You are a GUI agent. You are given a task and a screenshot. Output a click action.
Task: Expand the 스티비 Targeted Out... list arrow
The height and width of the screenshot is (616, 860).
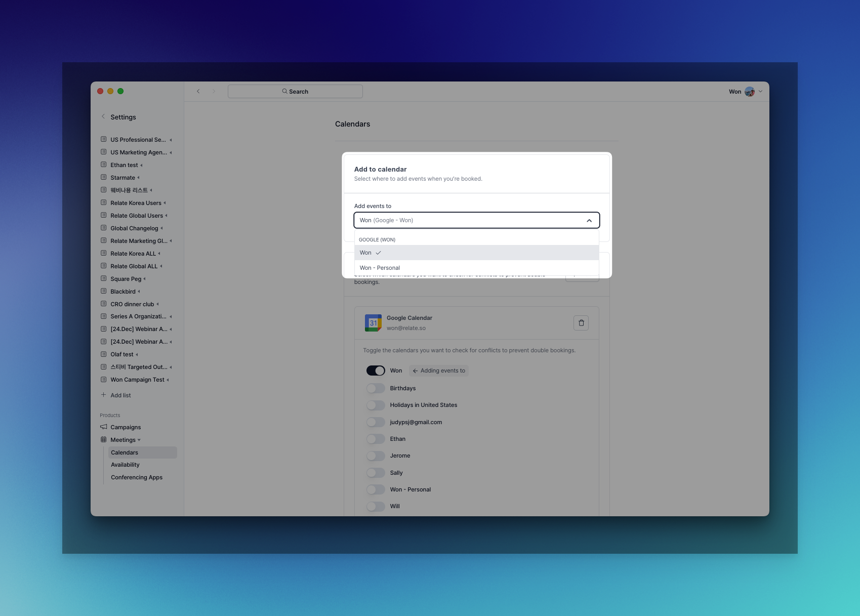point(171,367)
